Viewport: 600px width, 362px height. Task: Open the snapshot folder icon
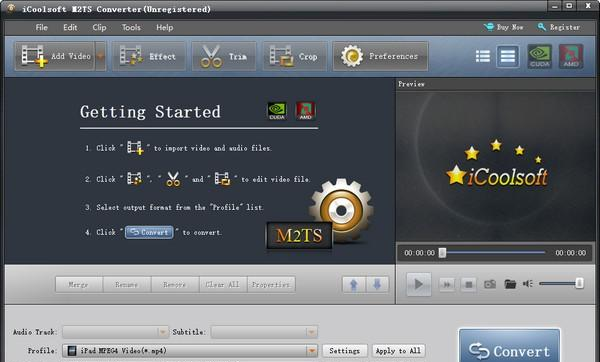510,284
